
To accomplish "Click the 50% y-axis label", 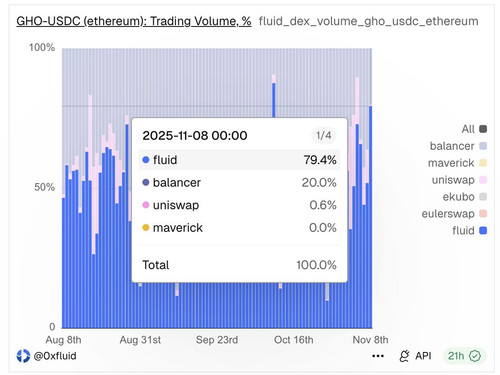I will coord(44,187).
